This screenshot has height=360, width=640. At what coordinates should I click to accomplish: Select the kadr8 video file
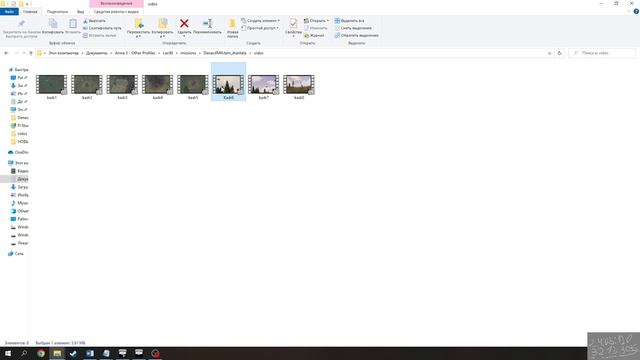click(x=299, y=87)
